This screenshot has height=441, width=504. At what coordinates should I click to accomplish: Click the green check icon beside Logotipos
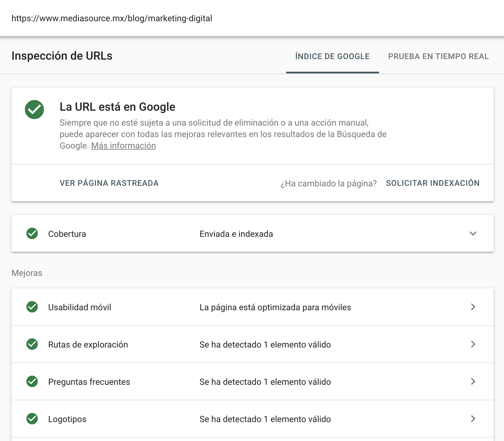click(32, 419)
